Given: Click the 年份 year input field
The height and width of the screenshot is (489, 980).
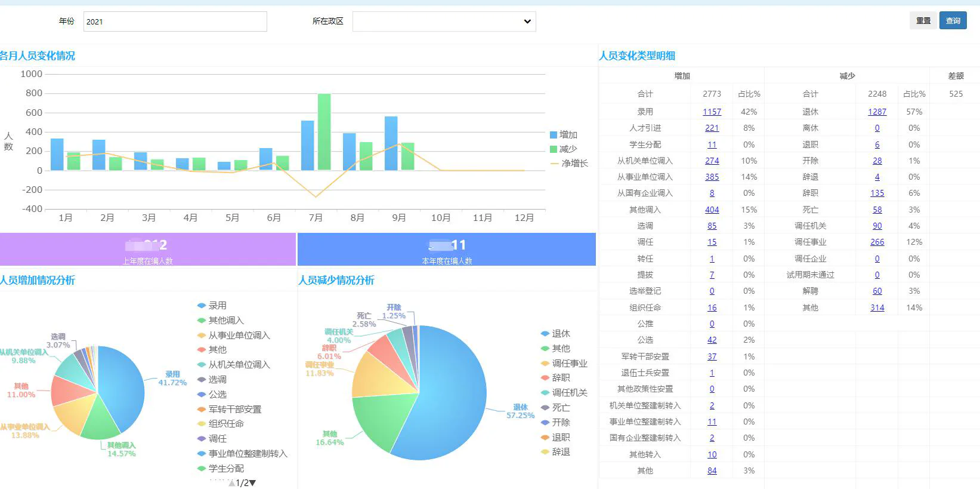Looking at the screenshot, I should click(175, 21).
